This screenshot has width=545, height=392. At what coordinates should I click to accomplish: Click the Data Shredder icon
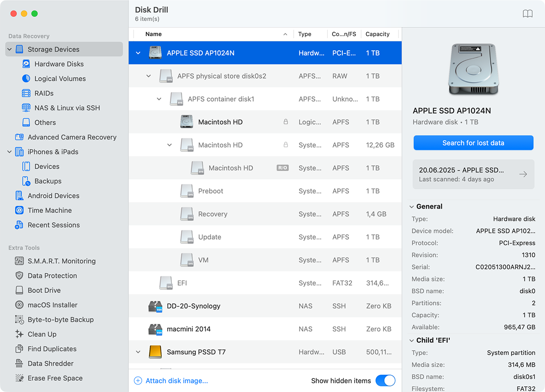coord(19,364)
